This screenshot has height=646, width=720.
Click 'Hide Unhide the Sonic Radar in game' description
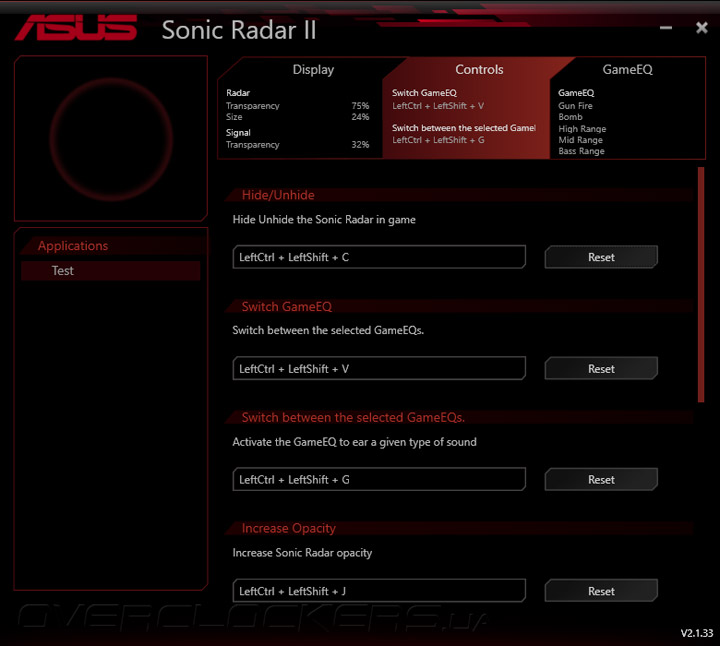pyautogui.click(x=324, y=220)
